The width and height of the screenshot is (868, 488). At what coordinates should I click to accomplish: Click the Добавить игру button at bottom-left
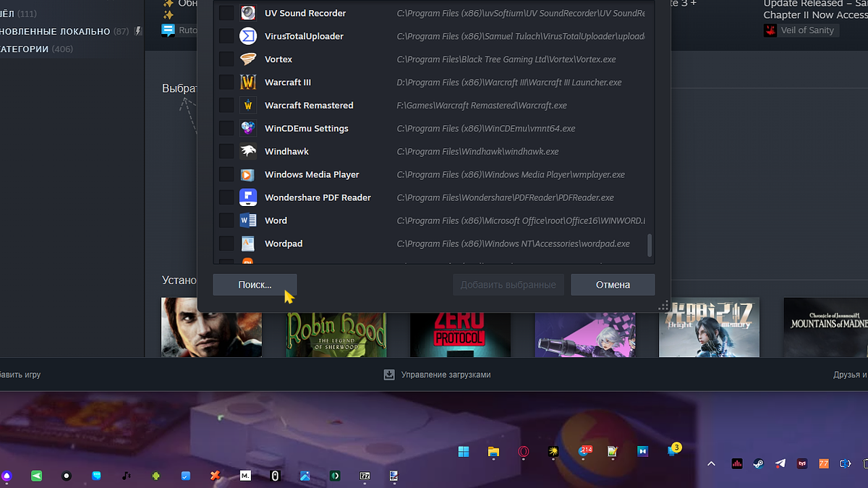[x=20, y=374]
